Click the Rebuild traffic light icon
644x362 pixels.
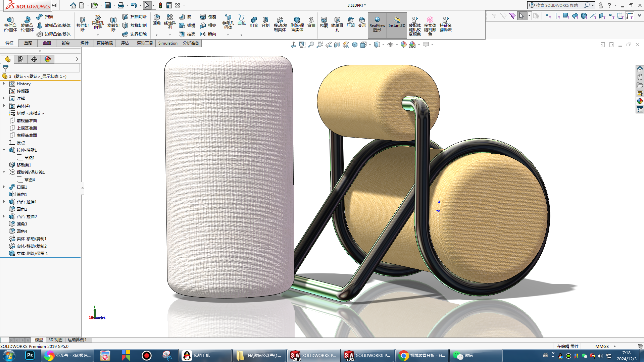[160, 5]
